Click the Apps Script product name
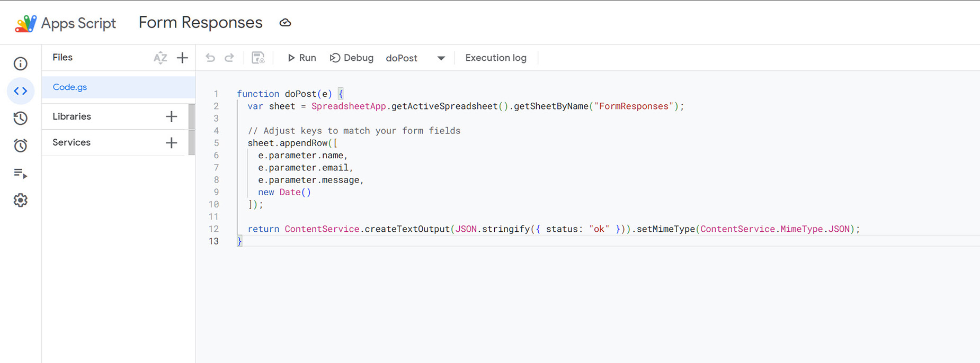This screenshot has width=980, height=363. click(78, 23)
